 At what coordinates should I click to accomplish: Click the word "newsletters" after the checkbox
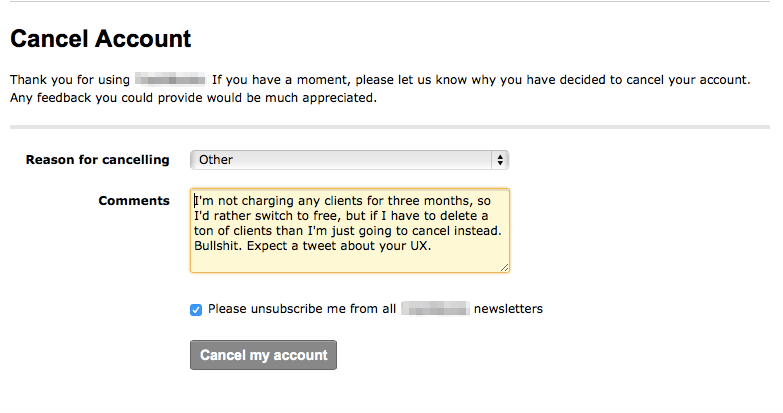(508, 310)
